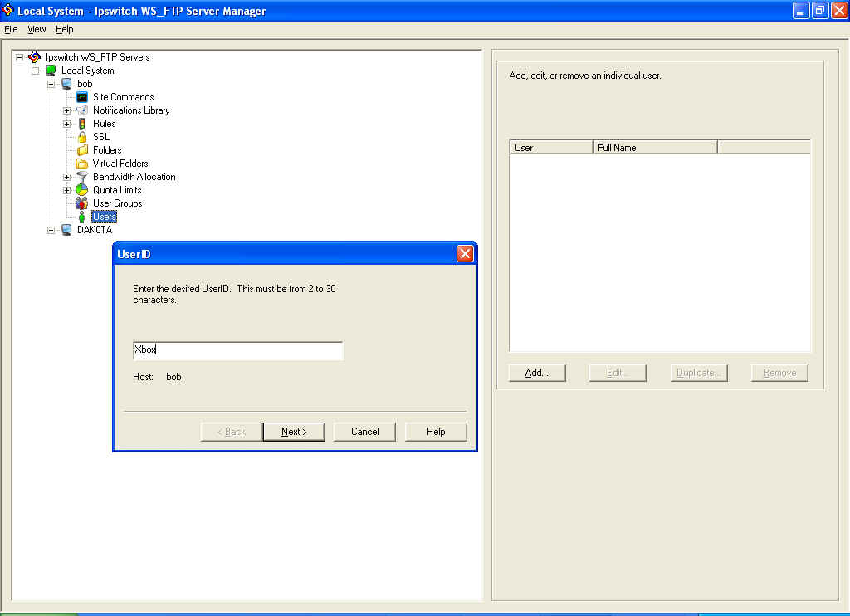
Task: Select the DAKOTA host label
Action: (95, 230)
